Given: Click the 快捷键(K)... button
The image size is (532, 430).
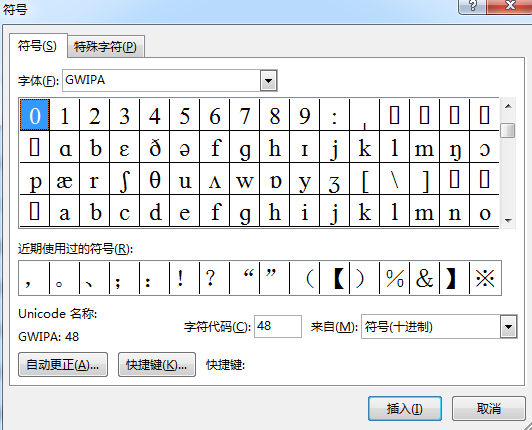Looking at the screenshot, I should 156,365.
